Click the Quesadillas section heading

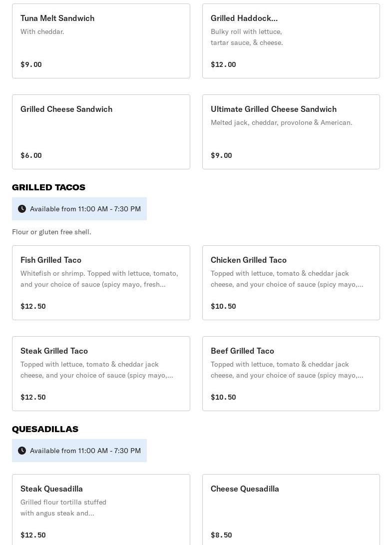pyautogui.click(x=45, y=429)
